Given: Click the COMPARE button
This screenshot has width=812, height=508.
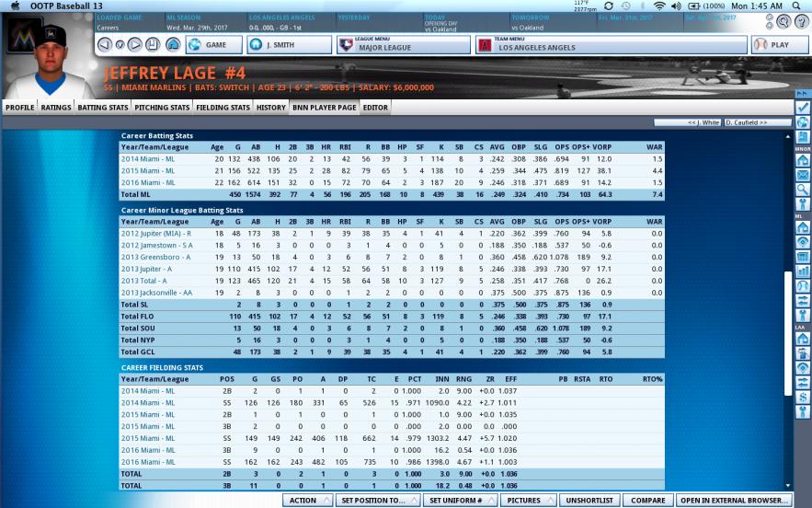Looking at the screenshot, I should coord(647,501).
